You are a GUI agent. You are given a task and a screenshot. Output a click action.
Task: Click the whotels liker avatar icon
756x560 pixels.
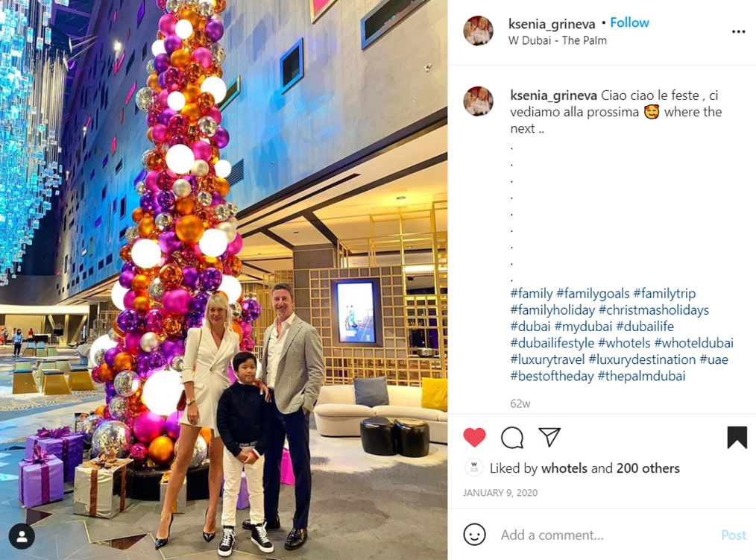pyautogui.click(x=474, y=468)
